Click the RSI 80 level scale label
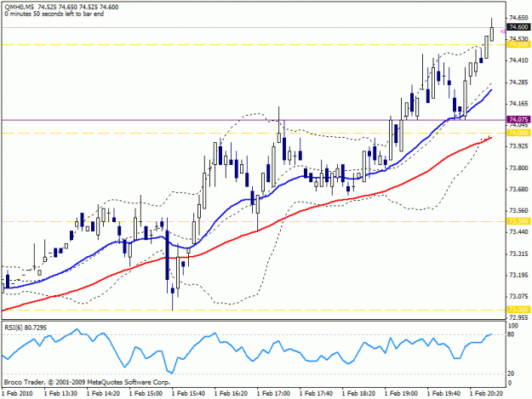The image size is (532, 399). [511, 334]
